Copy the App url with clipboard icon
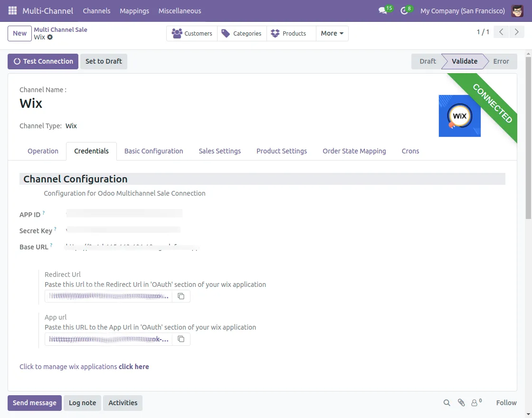This screenshot has height=418, width=532. click(x=181, y=339)
